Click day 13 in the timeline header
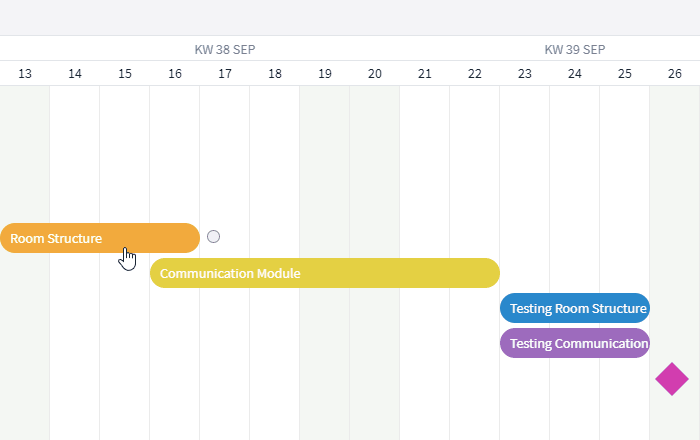The height and width of the screenshot is (440, 700). point(25,74)
